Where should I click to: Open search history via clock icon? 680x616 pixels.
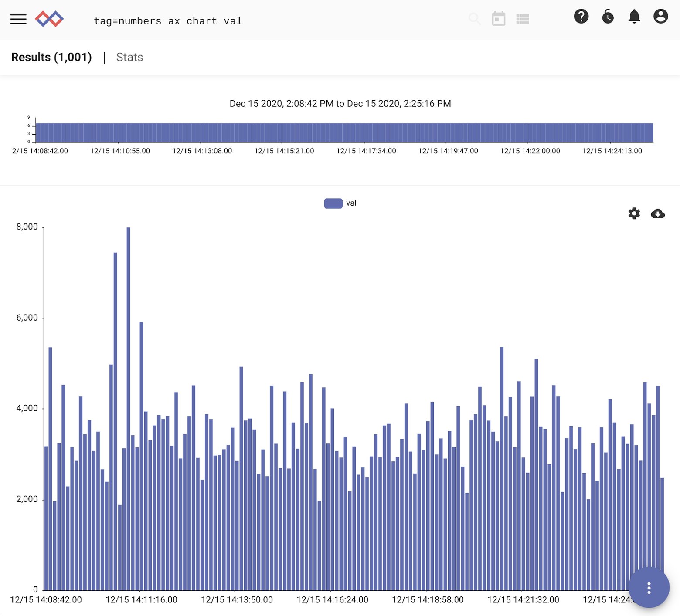[608, 17]
